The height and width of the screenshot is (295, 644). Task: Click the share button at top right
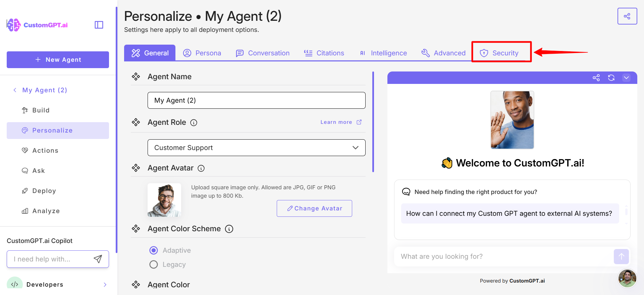(x=627, y=16)
